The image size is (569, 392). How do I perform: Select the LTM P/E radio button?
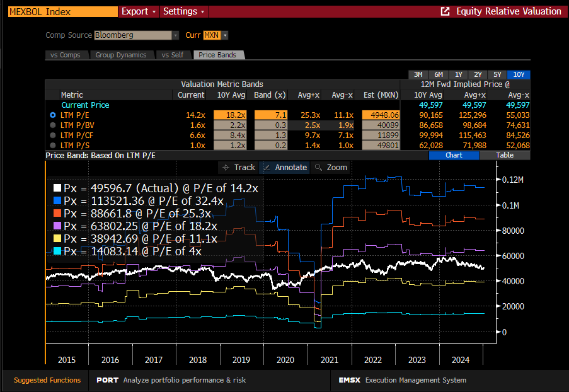53,115
